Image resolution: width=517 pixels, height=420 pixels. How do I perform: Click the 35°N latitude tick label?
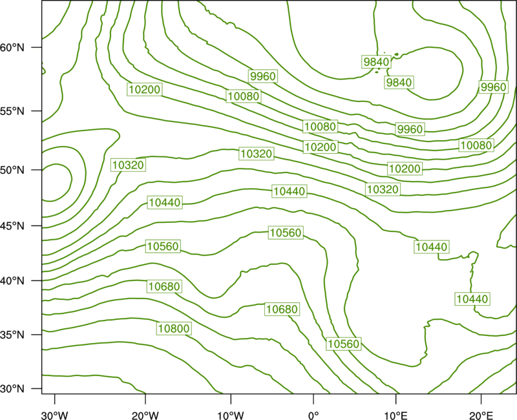(12, 335)
